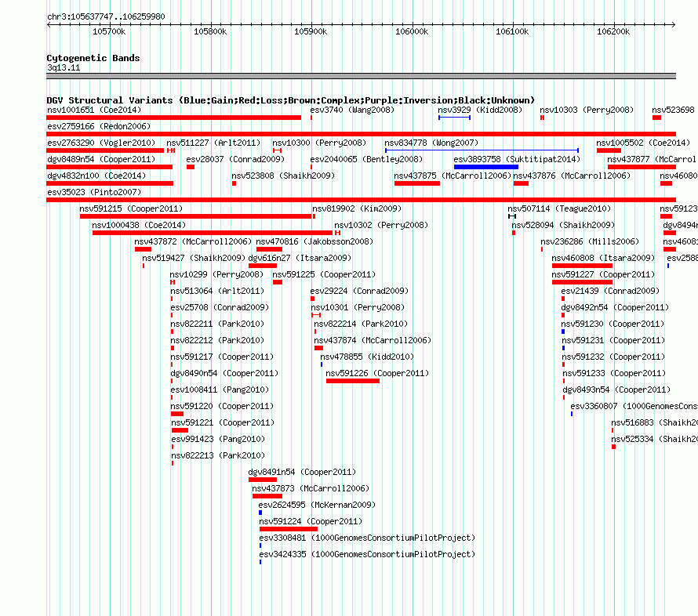This screenshot has width=698, height=616.
Task: Click the nsv513064 (Arlt2011) label
Action: (217, 291)
